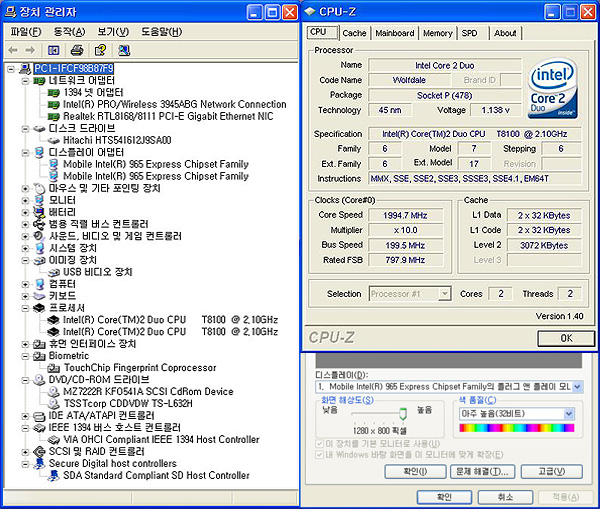
Task: Expand the 마우스 및 기타 포인팅 장치 node
Action: click(25, 188)
